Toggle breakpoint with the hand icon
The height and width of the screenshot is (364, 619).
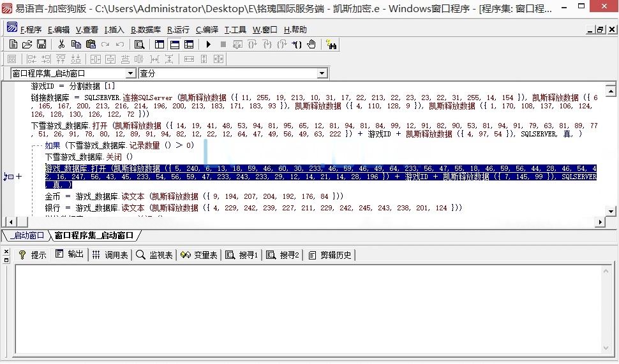311,45
